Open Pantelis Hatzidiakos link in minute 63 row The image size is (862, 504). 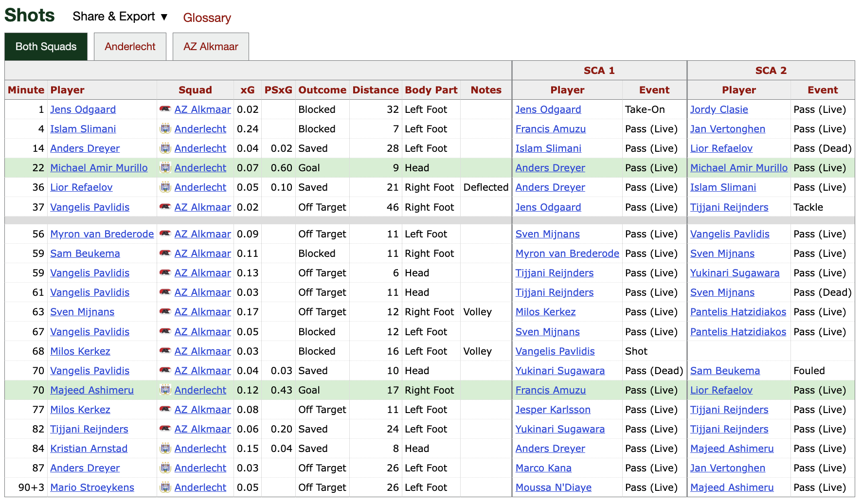click(x=738, y=312)
